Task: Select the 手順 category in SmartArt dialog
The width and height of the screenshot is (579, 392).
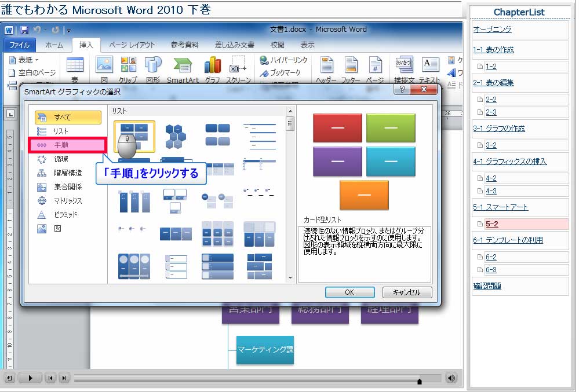Action: pos(68,145)
